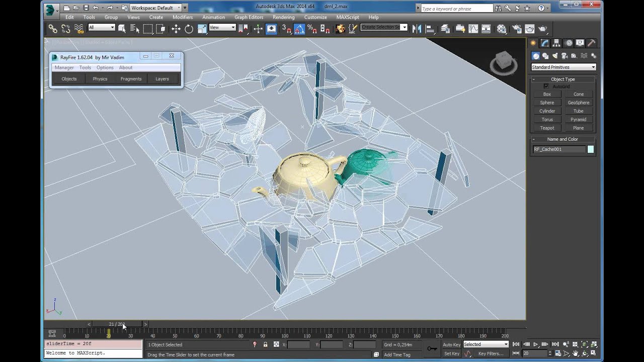Enable the AutoGrid checkbox
Screen dimensions: 644x362
pyautogui.click(x=546, y=86)
